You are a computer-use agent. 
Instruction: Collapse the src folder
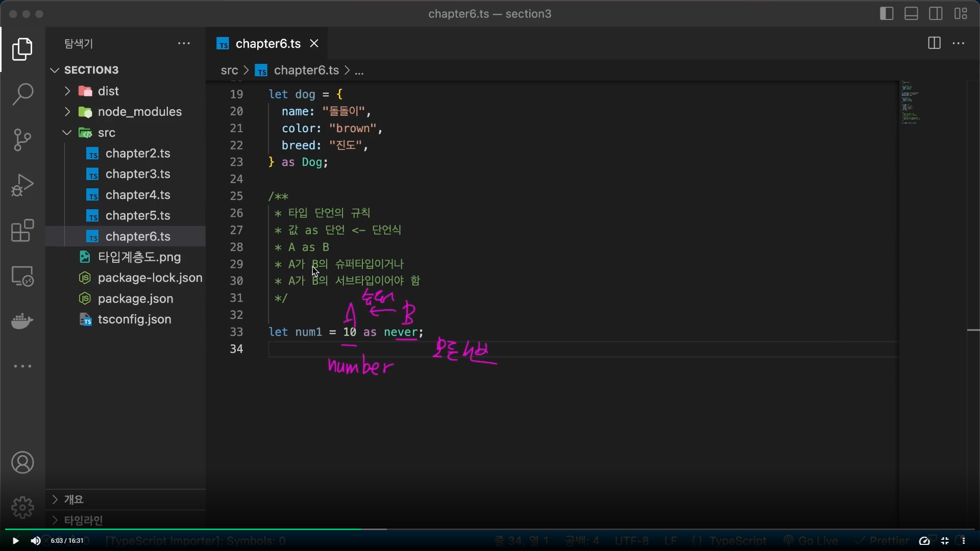pyautogui.click(x=106, y=133)
